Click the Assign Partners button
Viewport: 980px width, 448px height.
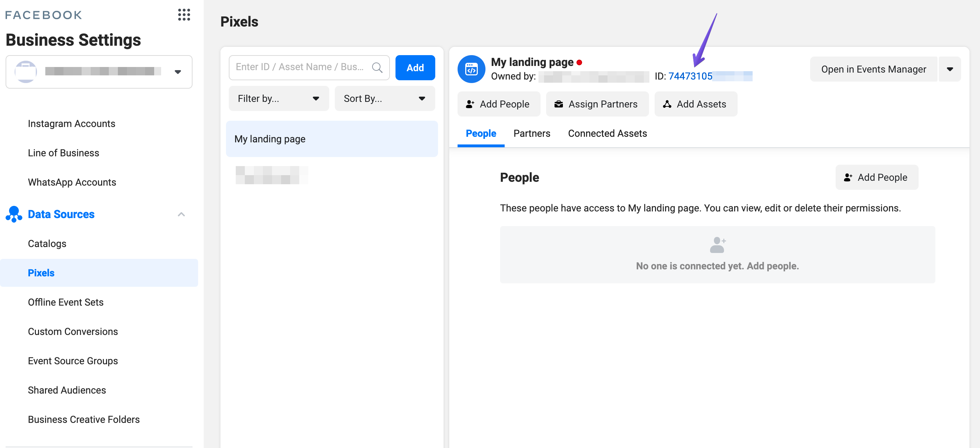click(x=597, y=104)
